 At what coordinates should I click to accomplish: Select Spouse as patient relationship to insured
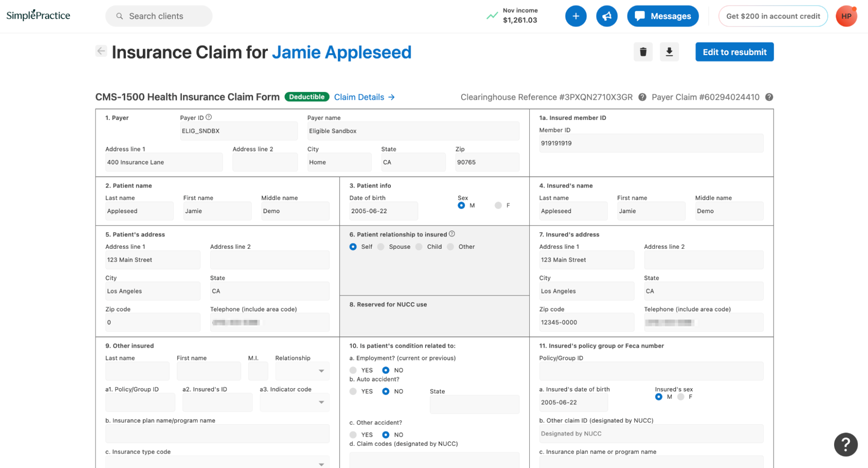(x=381, y=247)
